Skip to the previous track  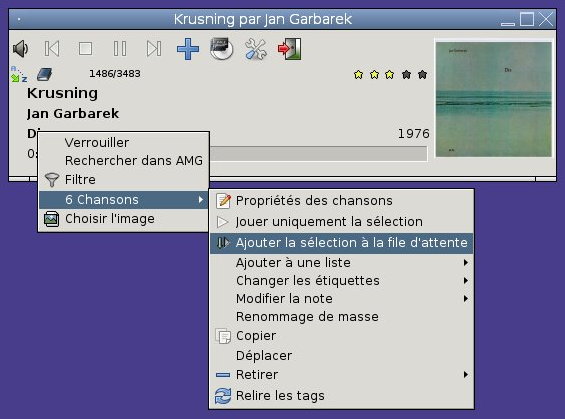(52, 49)
